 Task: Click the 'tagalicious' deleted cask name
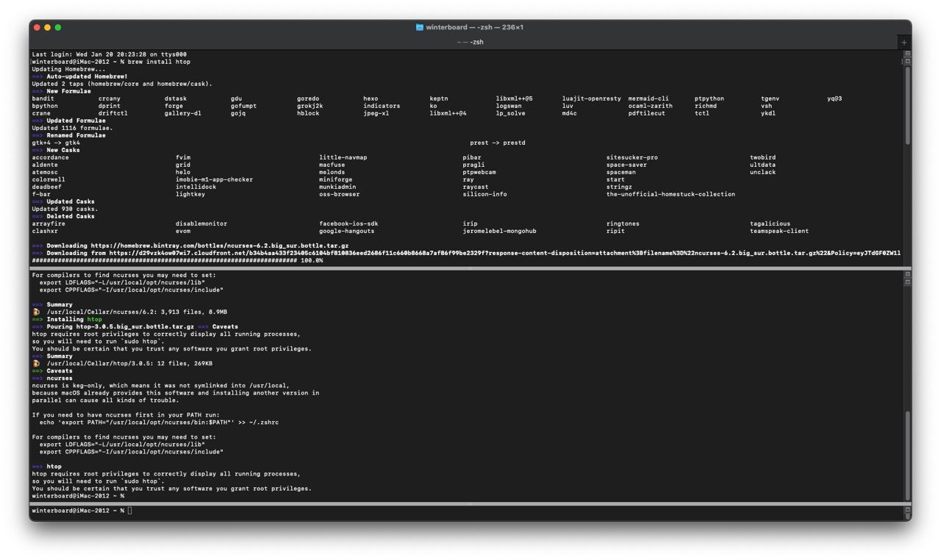770,223
